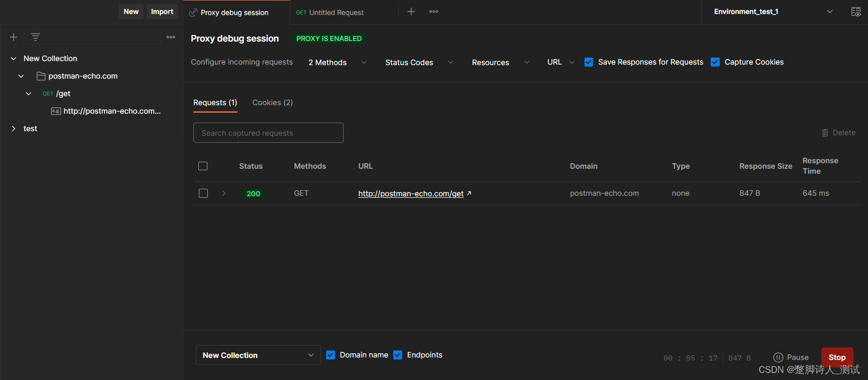868x380 pixels.
Task: Select postman-echo.com folder name
Action: tap(83, 76)
